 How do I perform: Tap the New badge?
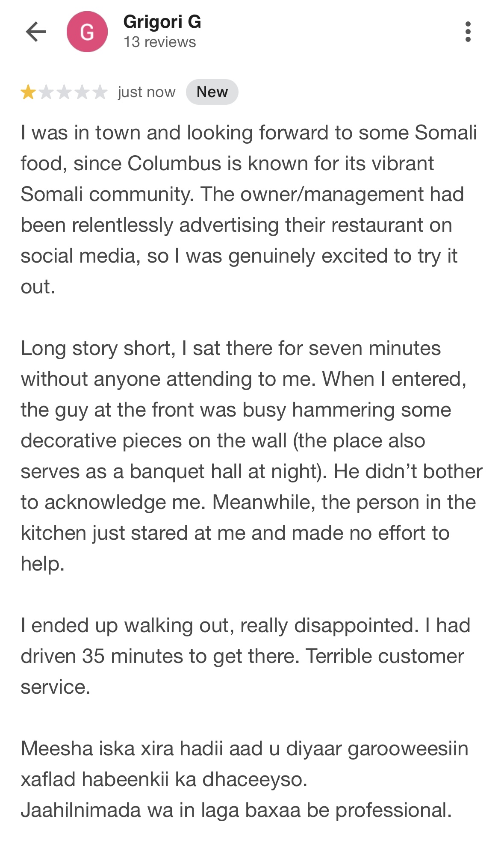tap(212, 92)
